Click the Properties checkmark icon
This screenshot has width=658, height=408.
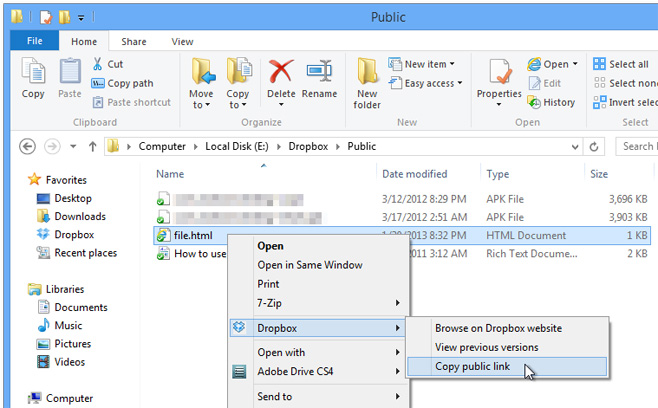coord(500,72)
